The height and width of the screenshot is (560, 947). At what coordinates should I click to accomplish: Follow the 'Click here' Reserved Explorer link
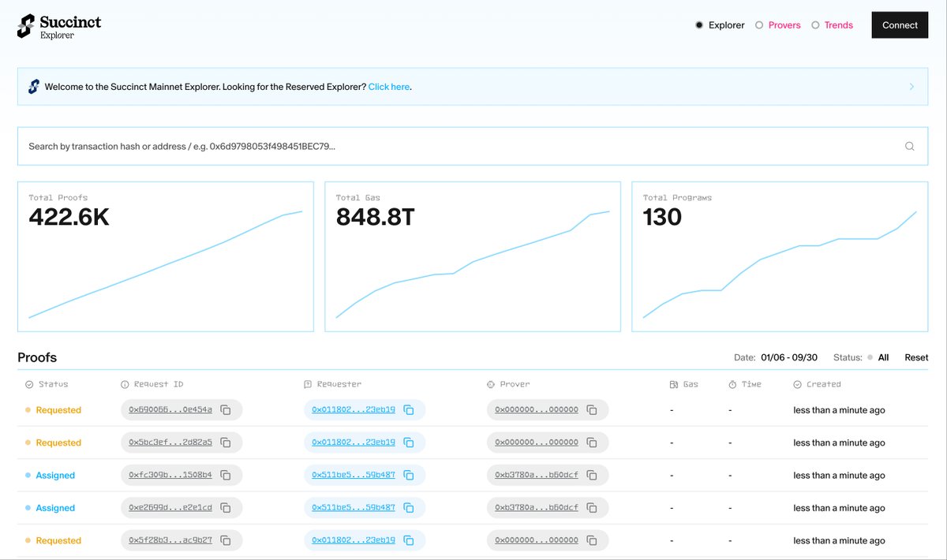click(x=388, y=87)
